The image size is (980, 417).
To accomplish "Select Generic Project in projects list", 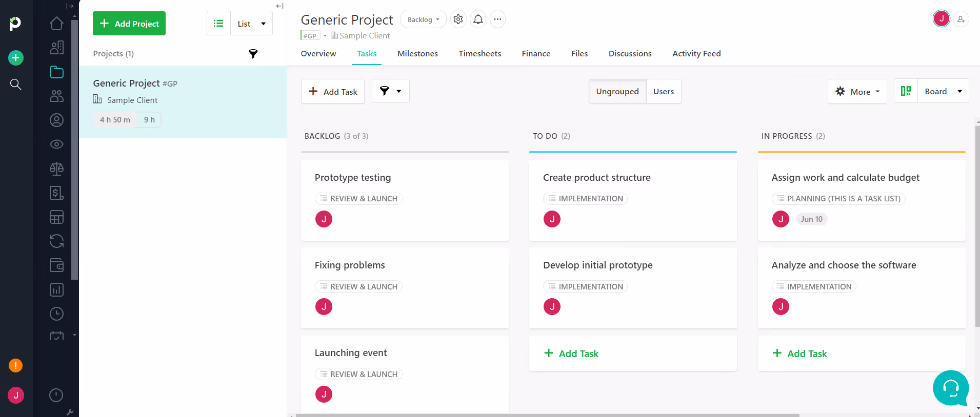I will [183, 102].
